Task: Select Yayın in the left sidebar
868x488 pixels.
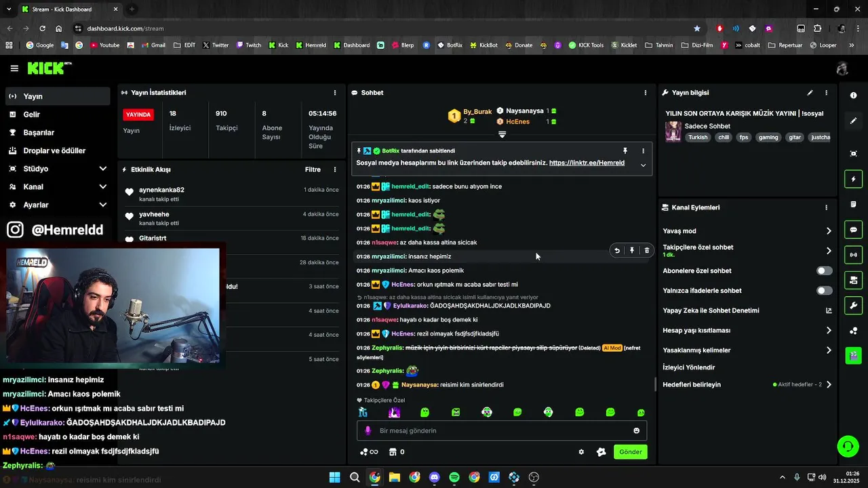Action: coord(57,96)
